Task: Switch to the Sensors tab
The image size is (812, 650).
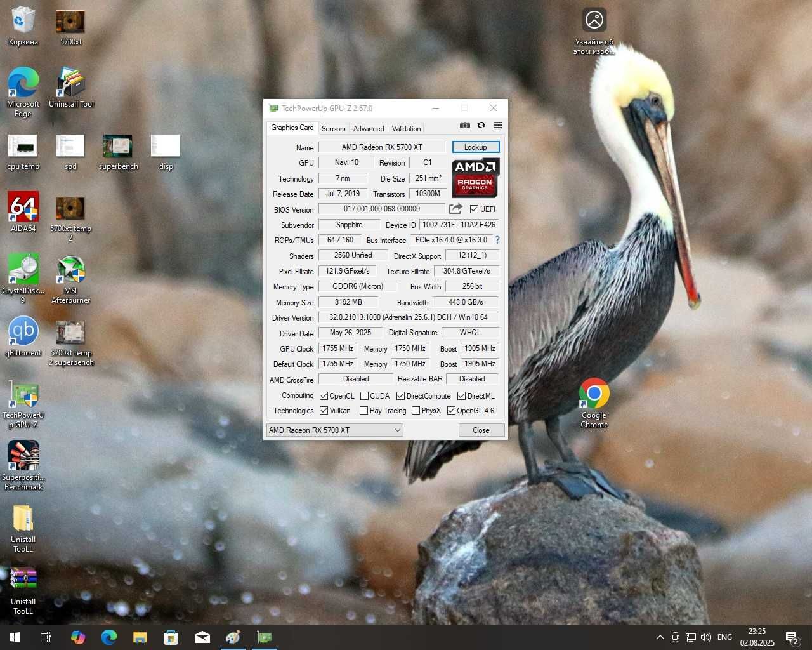Action: tap(333, 129)
